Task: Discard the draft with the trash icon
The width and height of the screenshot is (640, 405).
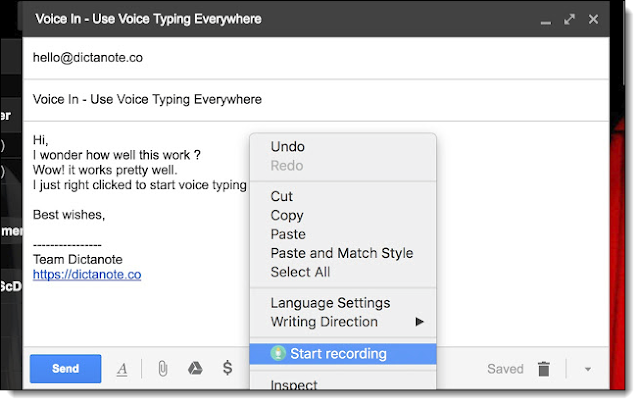Action: pyautogui.click(x=543, y=369)
